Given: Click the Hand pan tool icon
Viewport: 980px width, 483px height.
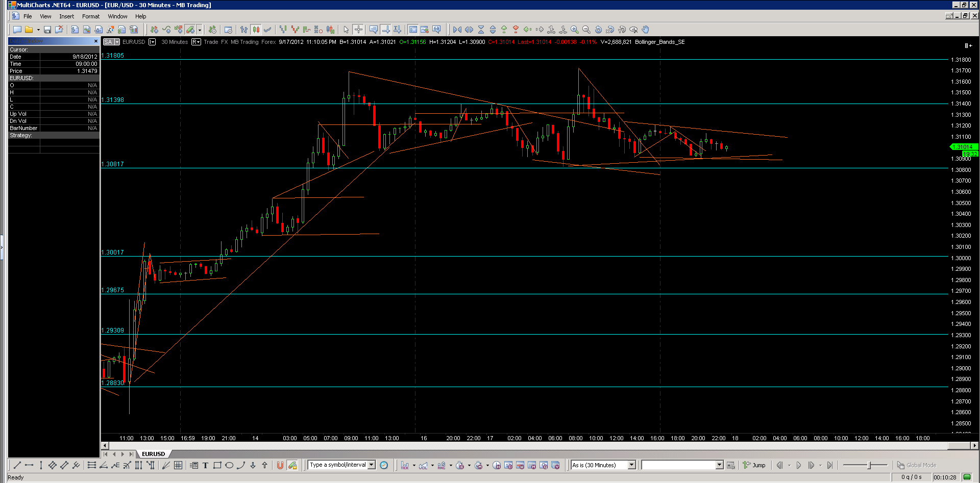Looking at the screenshot, I should (x=645, y=30).
